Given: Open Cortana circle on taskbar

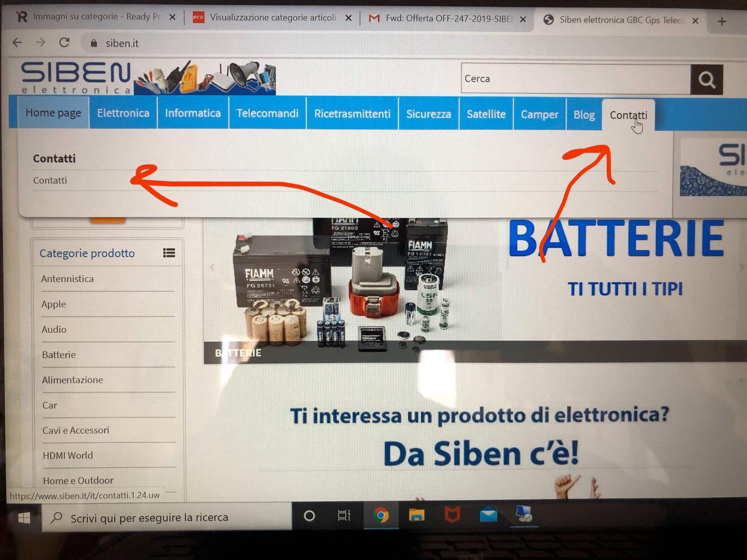Looking at the screenshot, I should 309,516.
